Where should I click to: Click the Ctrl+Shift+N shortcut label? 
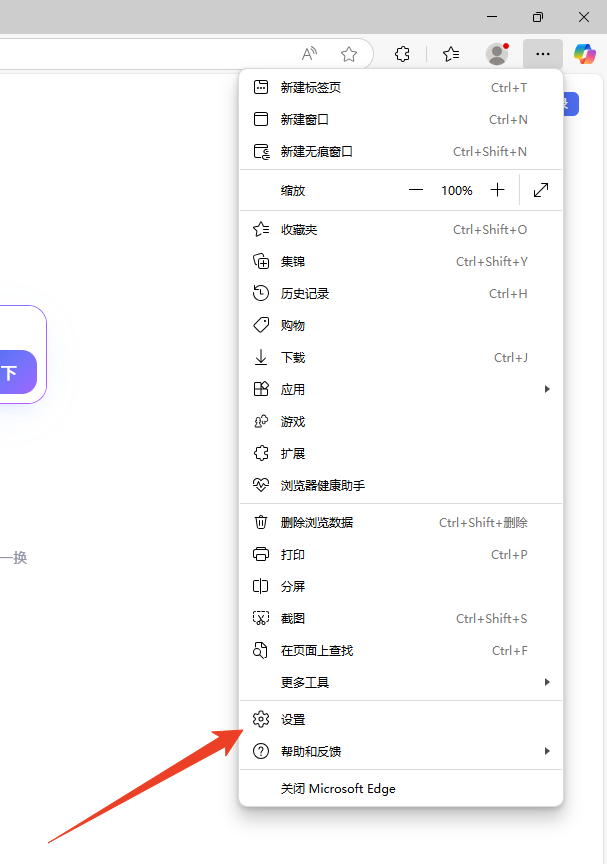point(490,152)
